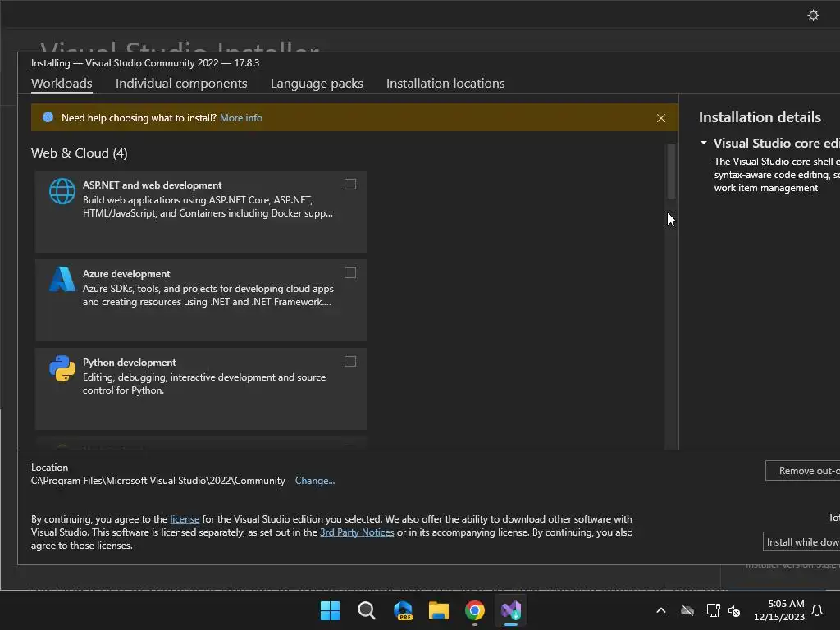Screen dimensions: 840x630
Task: Open the settings sun icon at top right
Action: [813, 15]
